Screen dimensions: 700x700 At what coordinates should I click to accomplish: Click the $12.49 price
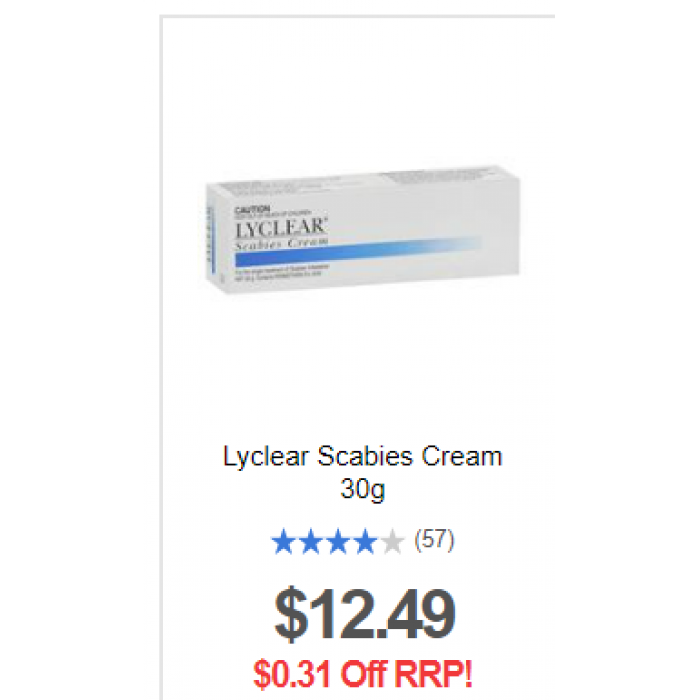364,614
